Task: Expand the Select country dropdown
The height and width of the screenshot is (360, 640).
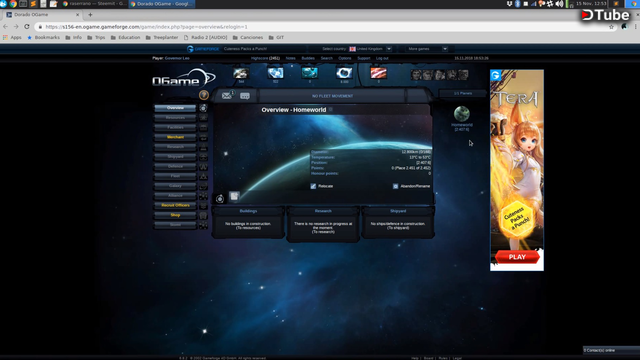Action: pos(389,49)
